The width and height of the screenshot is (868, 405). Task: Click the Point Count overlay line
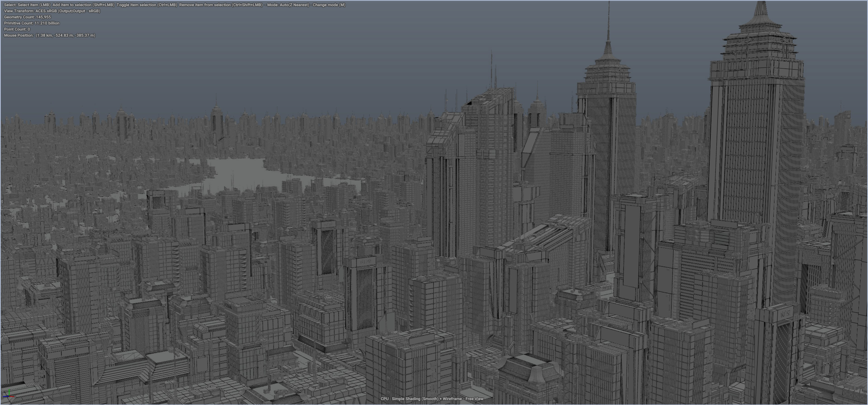click(x=17, y=29)
